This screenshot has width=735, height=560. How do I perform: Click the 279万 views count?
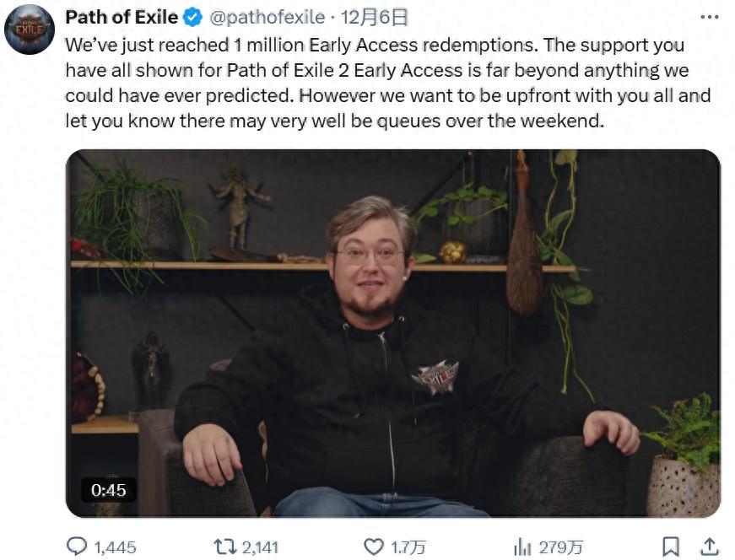(561, 547)
